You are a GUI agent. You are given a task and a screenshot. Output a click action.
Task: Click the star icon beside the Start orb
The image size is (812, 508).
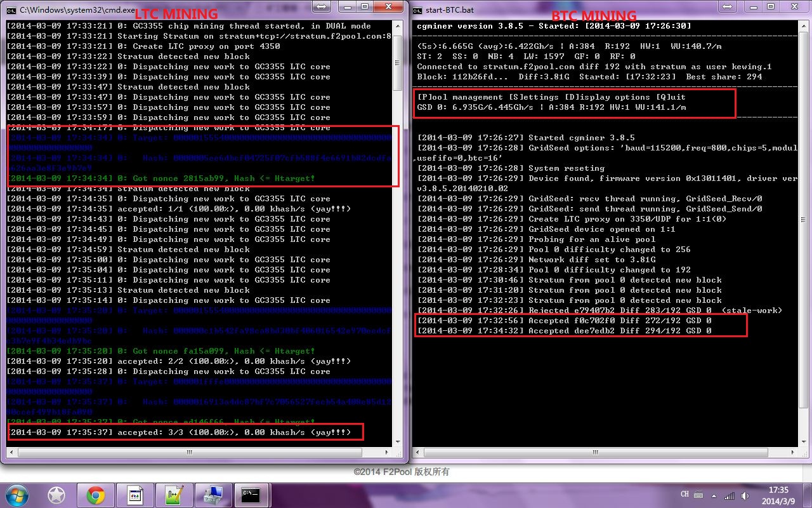click(x=56, y=495)
